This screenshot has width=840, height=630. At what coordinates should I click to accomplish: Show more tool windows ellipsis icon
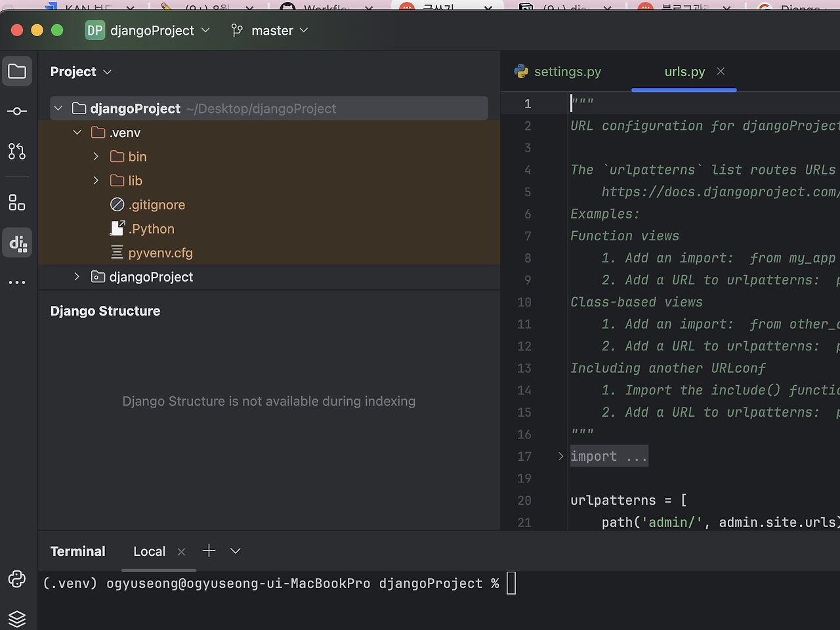[x=17, y=282]
